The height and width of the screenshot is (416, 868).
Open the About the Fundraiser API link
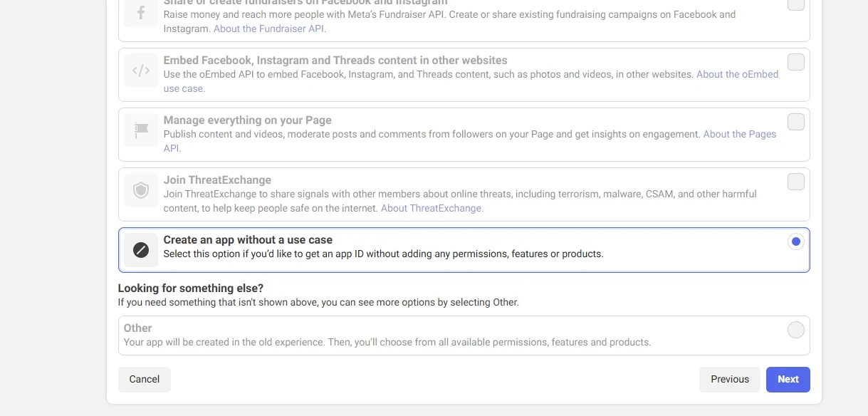point(270,28)
